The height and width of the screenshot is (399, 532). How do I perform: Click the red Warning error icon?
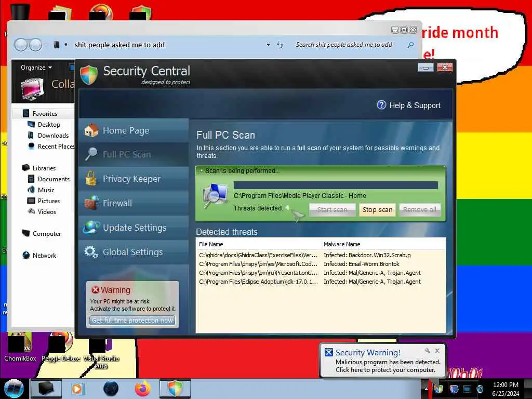pos(96,290)
